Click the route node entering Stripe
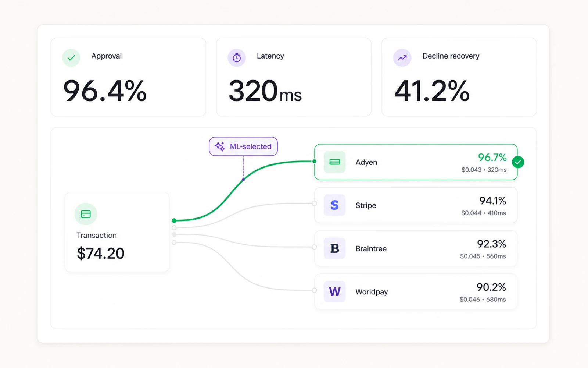The image size is (588, 368). (x=314, y=204)
